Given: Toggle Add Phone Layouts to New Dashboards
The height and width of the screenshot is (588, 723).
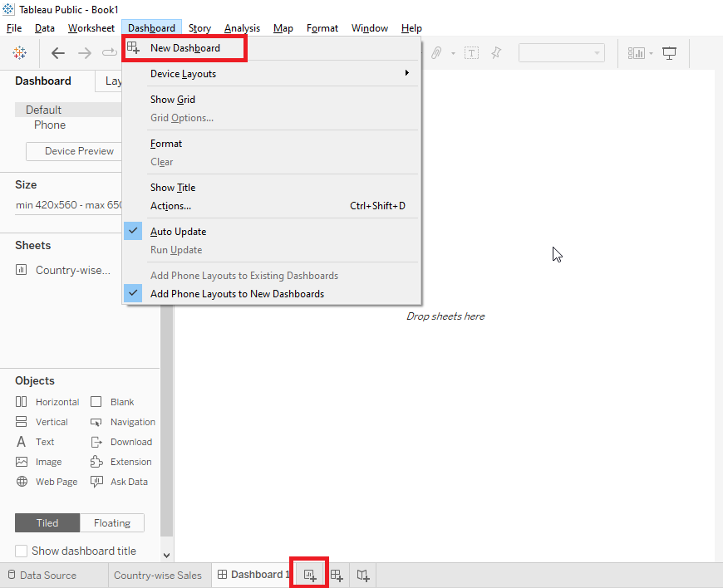Looking at the screenshot, I should tap(272, 293).
